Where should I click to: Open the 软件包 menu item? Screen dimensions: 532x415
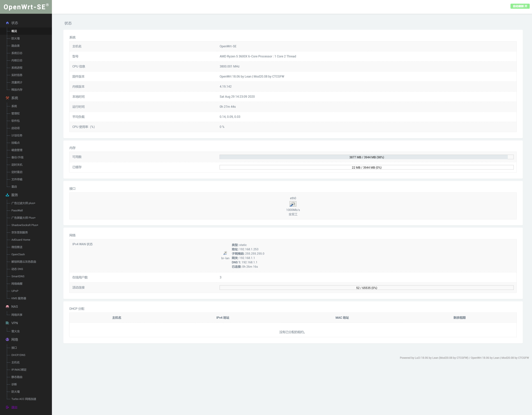pos(16,121)
